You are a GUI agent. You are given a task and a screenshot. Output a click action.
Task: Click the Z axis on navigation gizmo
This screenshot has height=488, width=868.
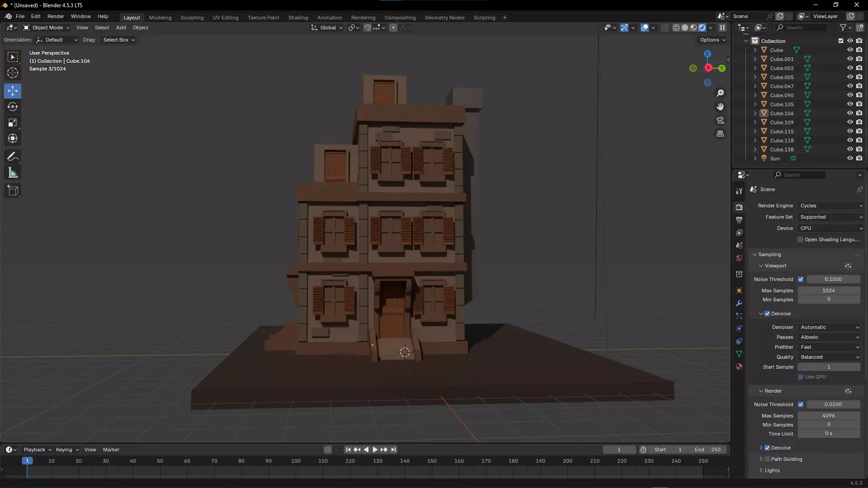[x=708, y=54]
